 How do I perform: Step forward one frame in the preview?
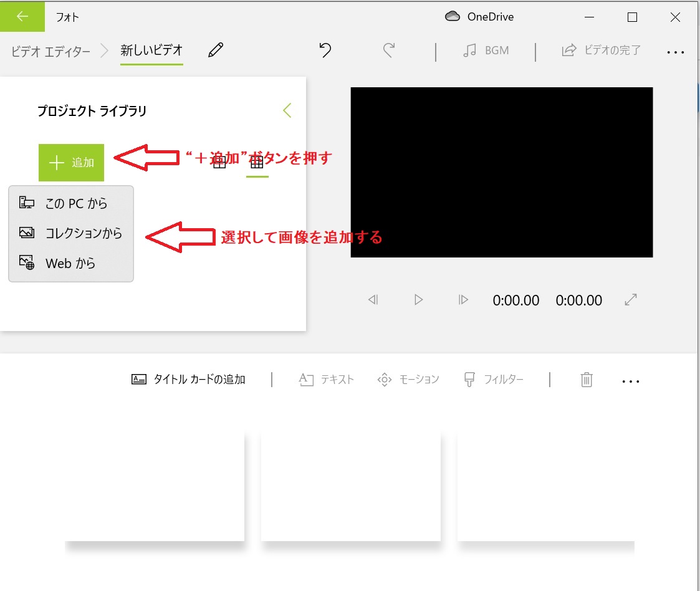tap(463, 300)
